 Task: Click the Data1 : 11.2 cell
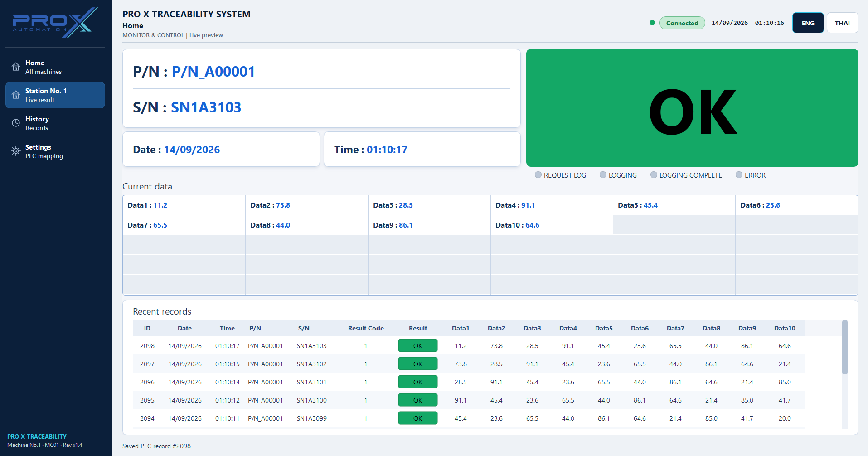(184, 205)
